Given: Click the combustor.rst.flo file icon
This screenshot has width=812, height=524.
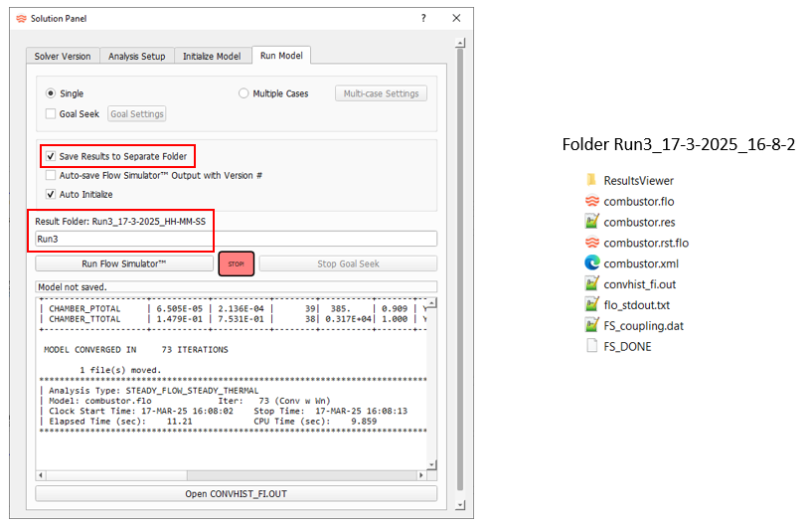Looking at the screenshot, I should coord(592,243).
